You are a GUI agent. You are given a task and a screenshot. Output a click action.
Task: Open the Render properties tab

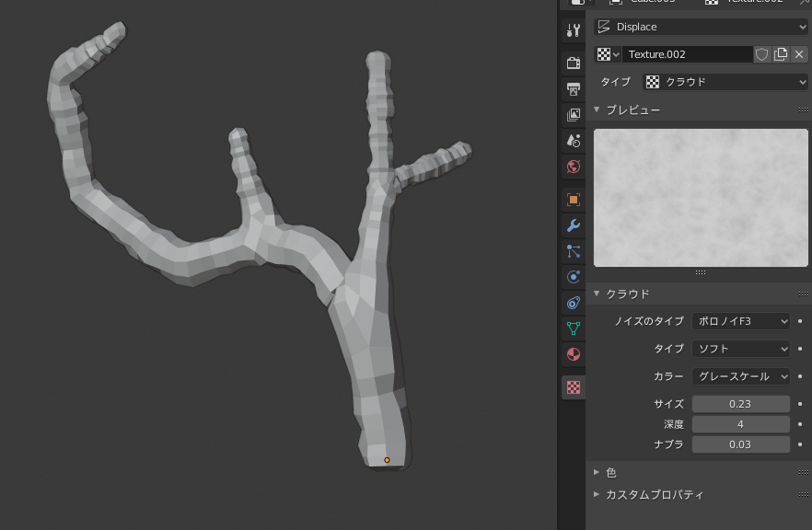pyautogui.click(x=574, y=63)
